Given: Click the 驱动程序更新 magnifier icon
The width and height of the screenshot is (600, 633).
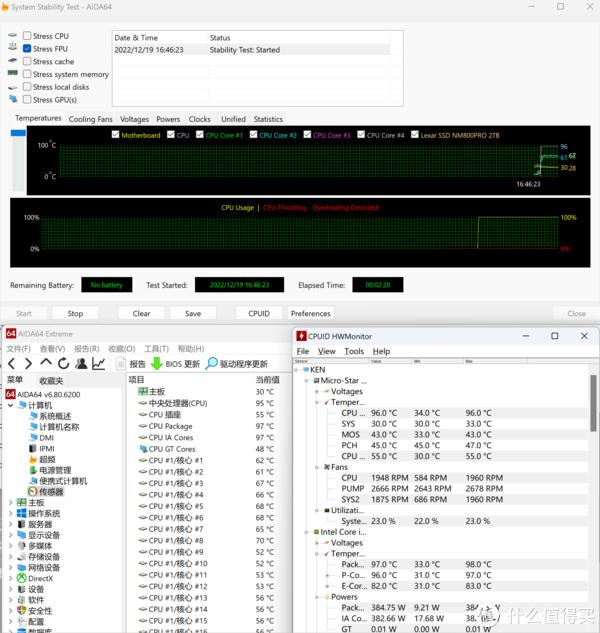Looking at the screenshot, I should 212,363.
